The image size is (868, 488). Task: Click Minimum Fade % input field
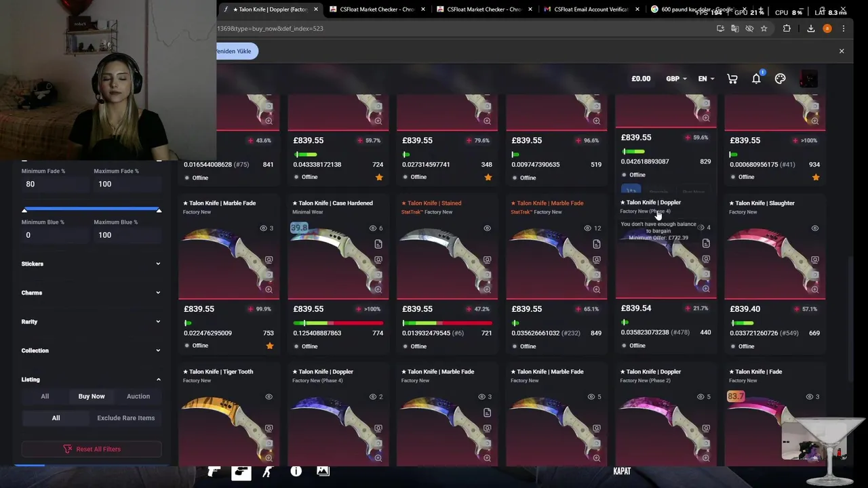[x=55, y=184]
